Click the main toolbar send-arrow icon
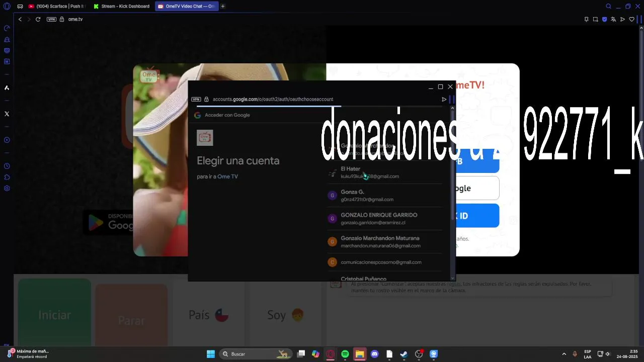The width and height of the screenshot is (644, 362). click(x=622, y=19)
